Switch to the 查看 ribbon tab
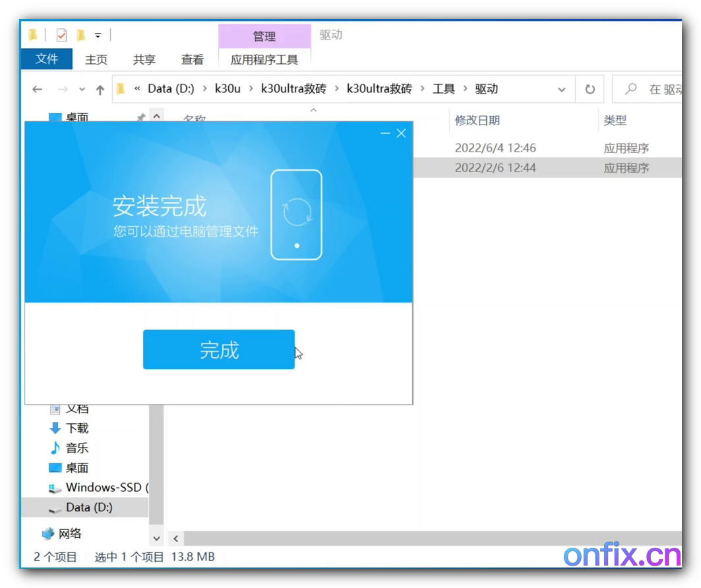This screenshot has width=701, height=588. pos(192,59)
